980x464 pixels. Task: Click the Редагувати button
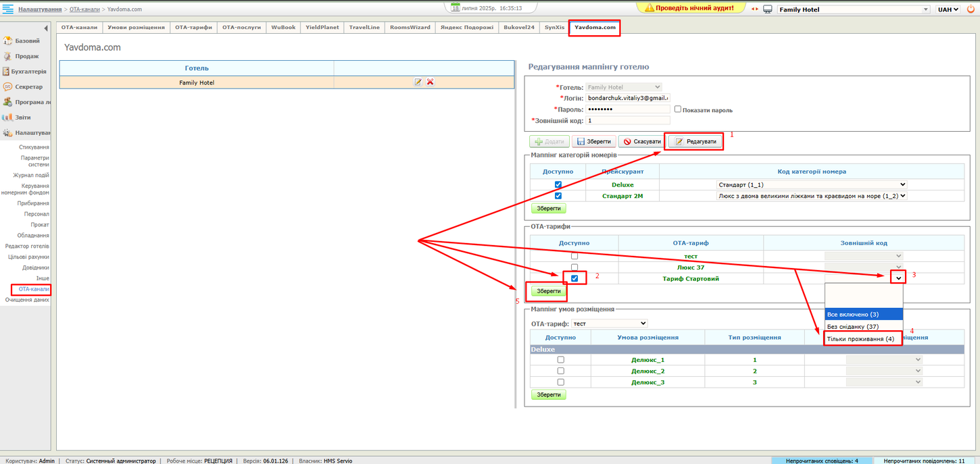pos(695,141)
